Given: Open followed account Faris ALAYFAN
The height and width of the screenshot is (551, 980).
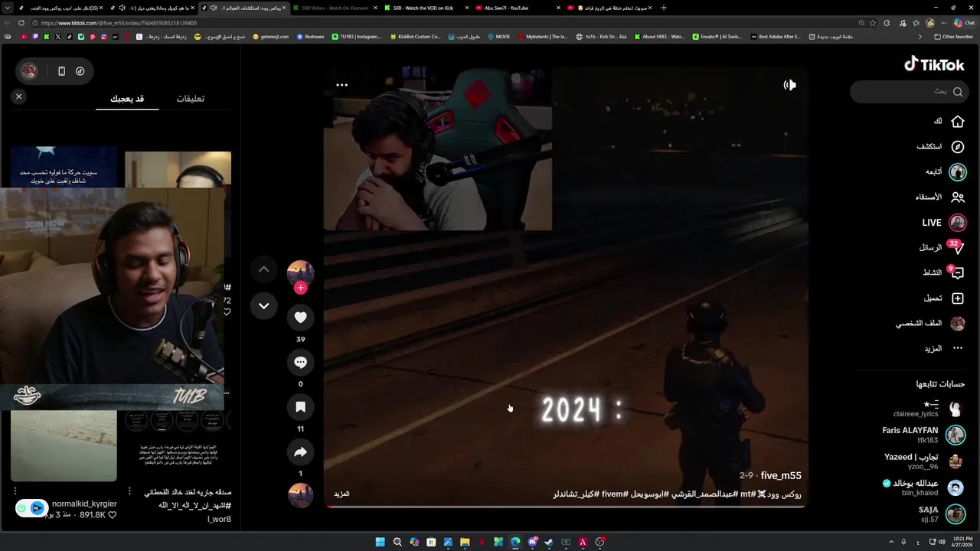Looking at the screenshot, I should [923, 435].
